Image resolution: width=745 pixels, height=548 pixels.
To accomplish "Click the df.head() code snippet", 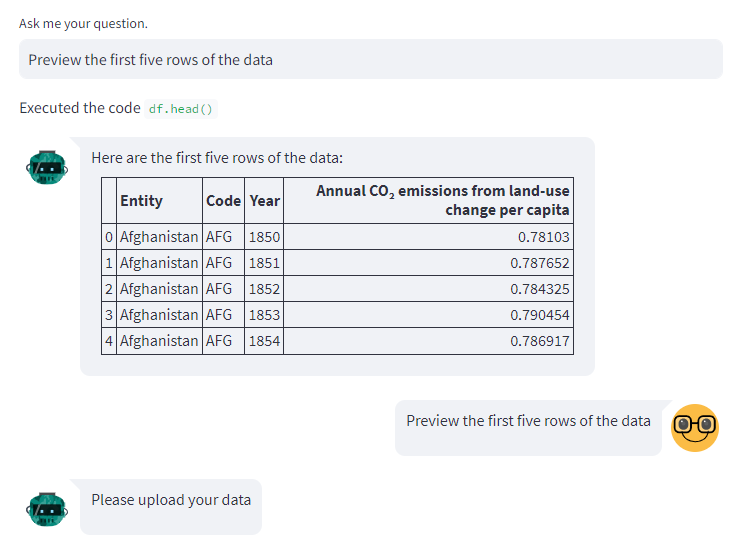I will pos(181,109).
